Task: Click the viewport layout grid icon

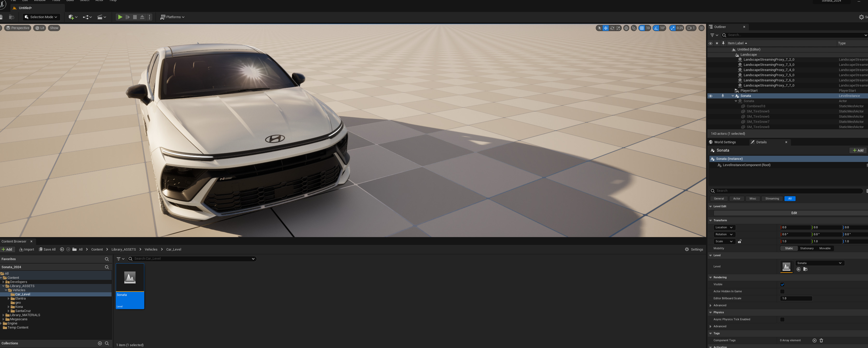Action: pos(701,28)
